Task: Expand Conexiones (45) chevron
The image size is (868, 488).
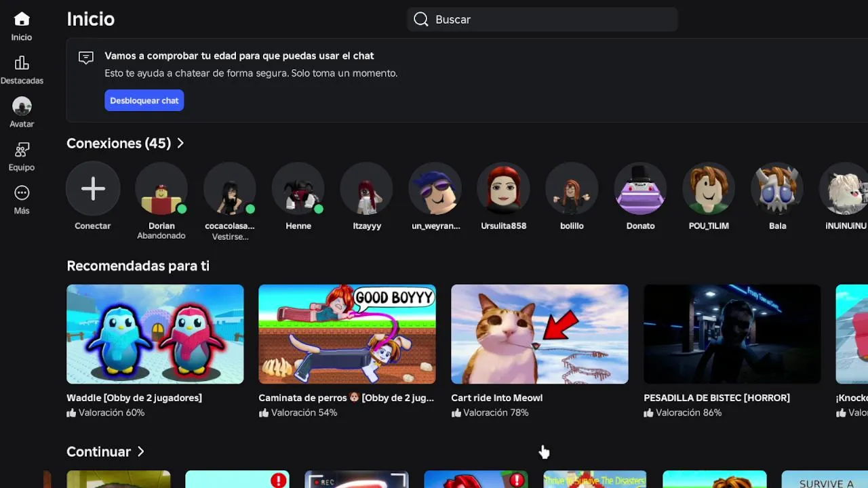Action: pos(180,143)
